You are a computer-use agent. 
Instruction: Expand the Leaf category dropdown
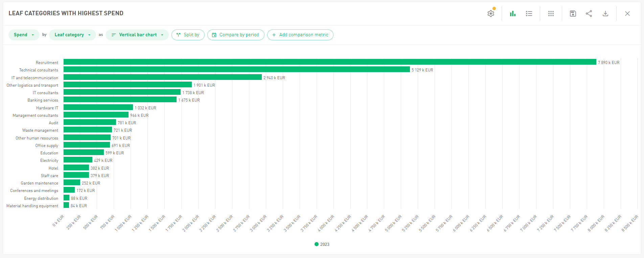[x=72, y=35]
